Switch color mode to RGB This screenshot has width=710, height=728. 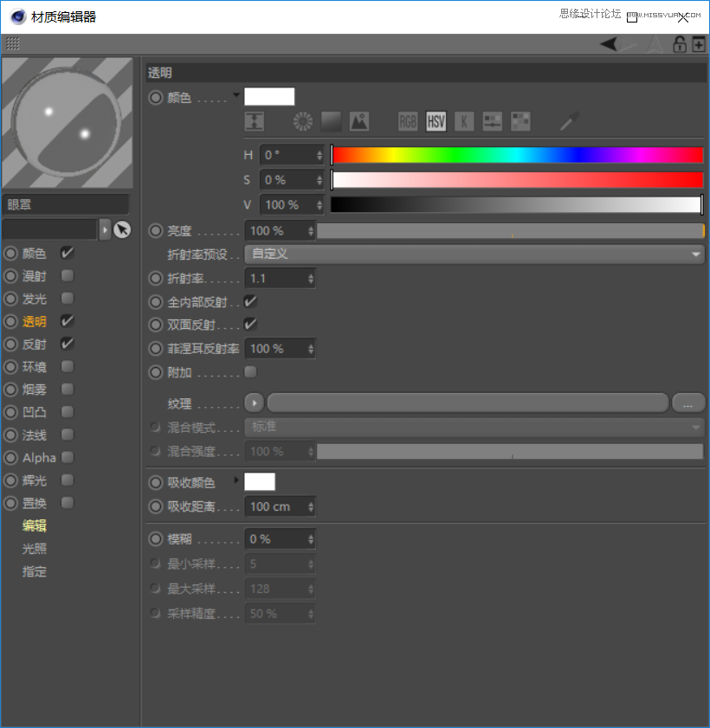point(408,121)
